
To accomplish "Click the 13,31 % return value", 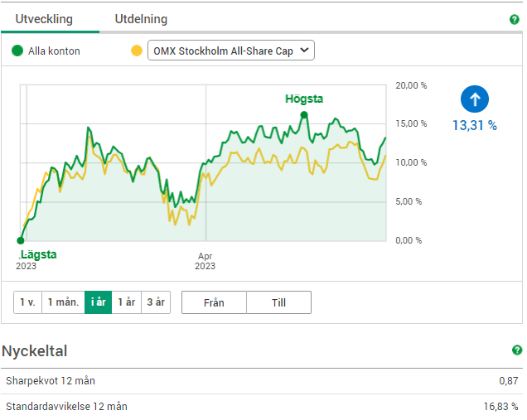I will [474, 126].
